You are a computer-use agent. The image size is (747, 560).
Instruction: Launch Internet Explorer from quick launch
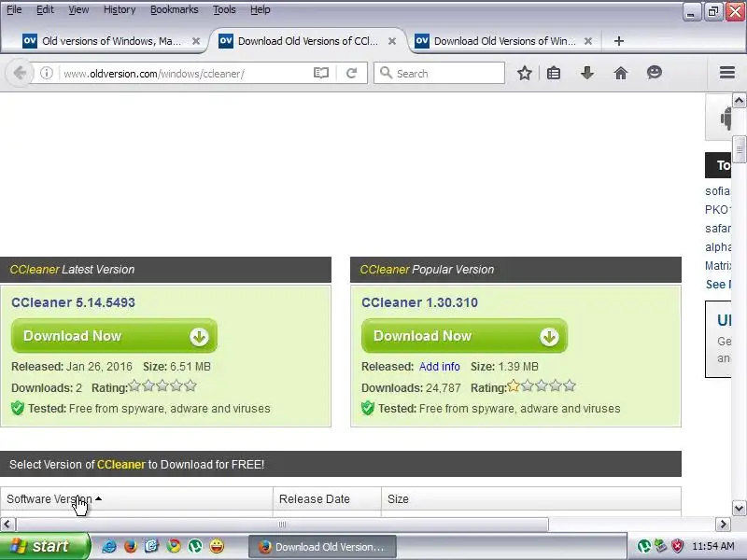pyautogui.click(x=108, y=546)
